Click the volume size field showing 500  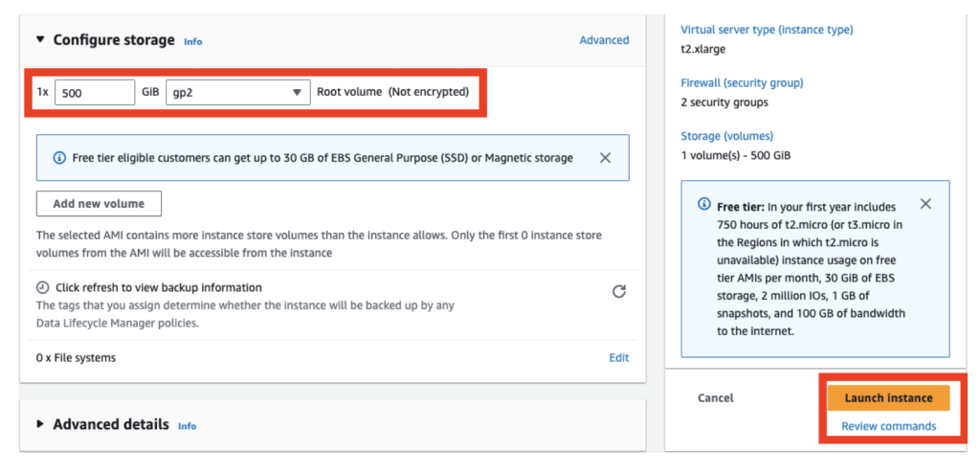94,92
